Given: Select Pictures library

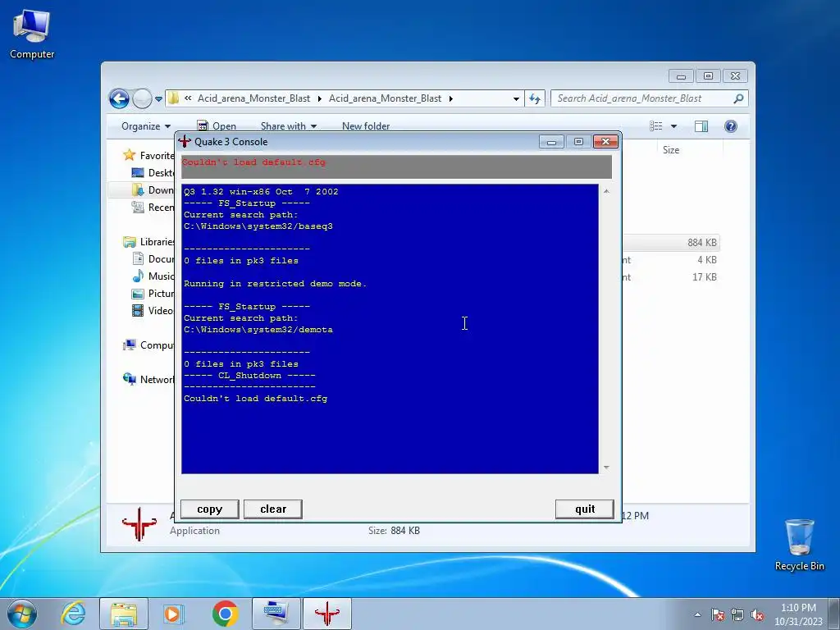Looking at the screenshot, I should [153, 293].
